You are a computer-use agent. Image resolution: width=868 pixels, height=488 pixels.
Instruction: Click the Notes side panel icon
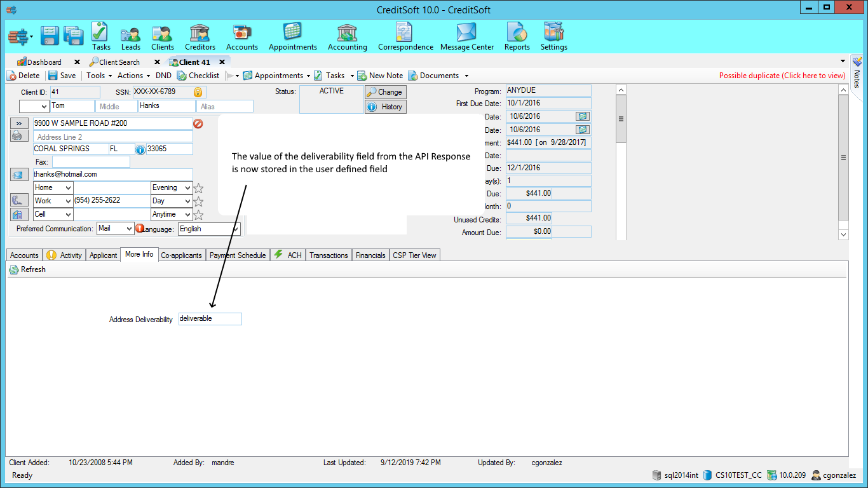coord(857,62)
